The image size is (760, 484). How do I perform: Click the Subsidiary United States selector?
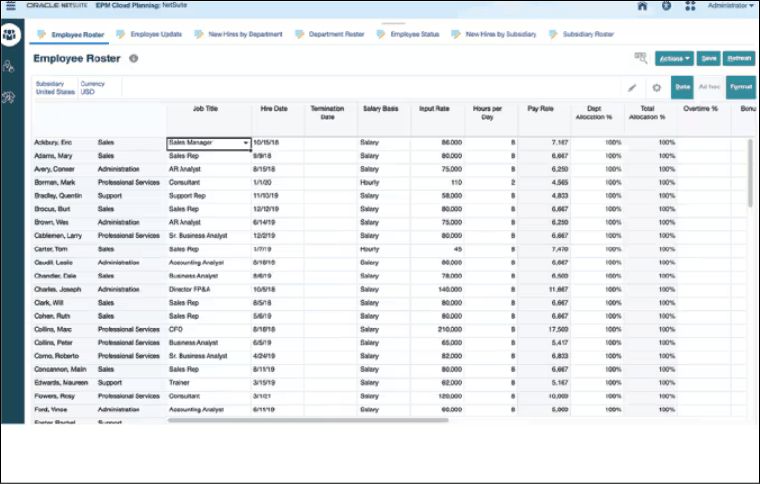(55, 88)
